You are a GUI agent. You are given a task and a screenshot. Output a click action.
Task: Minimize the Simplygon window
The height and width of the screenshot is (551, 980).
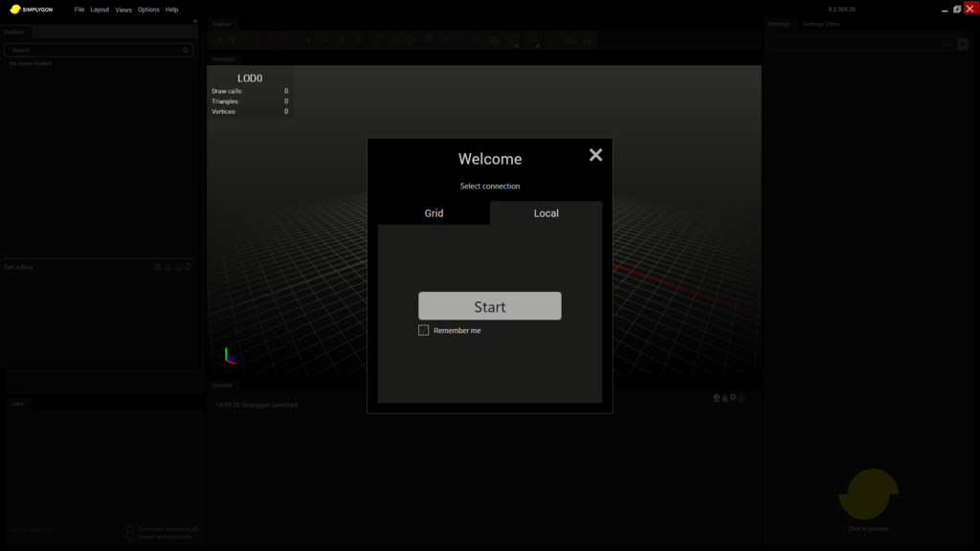(945, 10)
